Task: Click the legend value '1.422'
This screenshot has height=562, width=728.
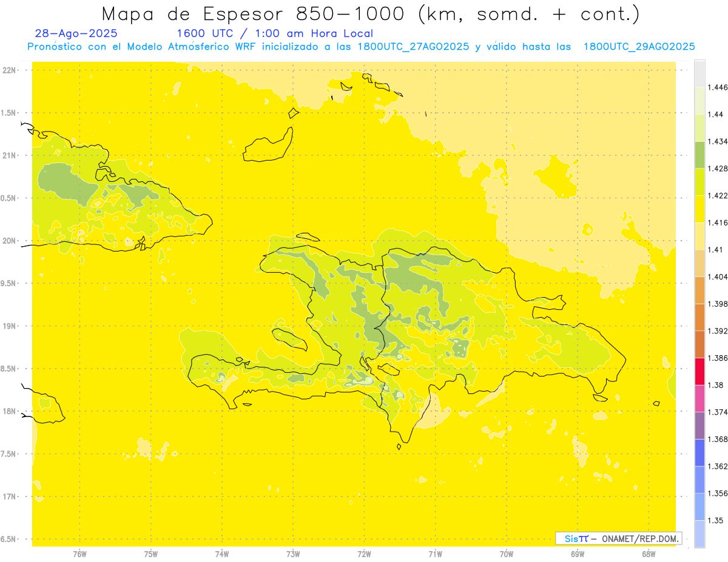Action: (x=718, y=196)
